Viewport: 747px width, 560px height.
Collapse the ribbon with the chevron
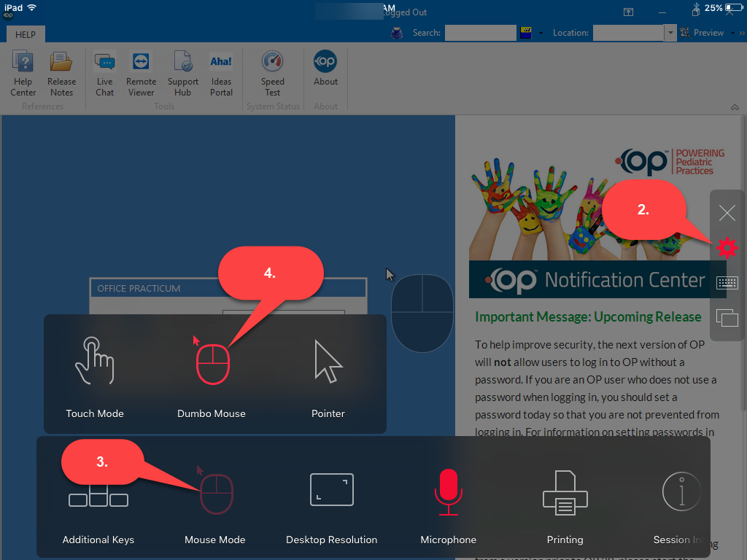click(x=735, y=107)
